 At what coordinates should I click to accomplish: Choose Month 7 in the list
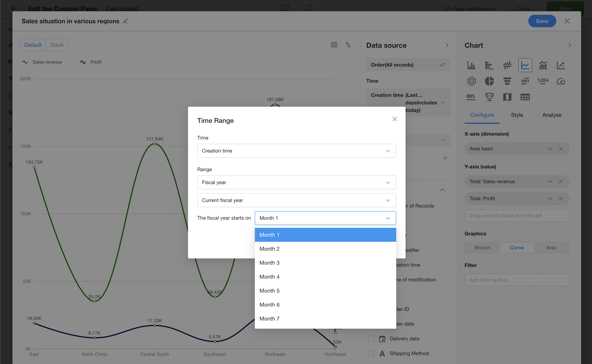click(x=325, y=319)
